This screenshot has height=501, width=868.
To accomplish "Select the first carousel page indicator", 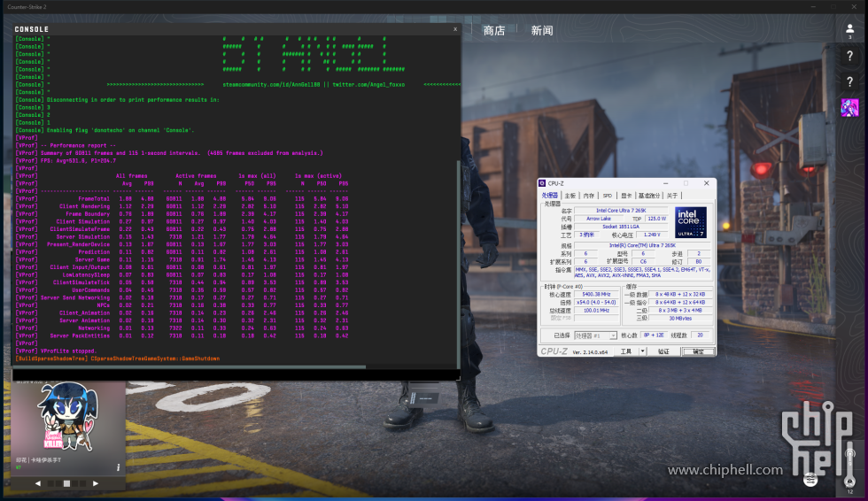I will [50, 483].
